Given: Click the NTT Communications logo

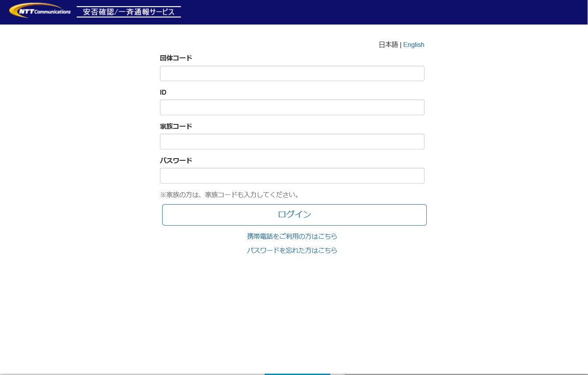Looking at the screenshot, I should pos(40,11).
